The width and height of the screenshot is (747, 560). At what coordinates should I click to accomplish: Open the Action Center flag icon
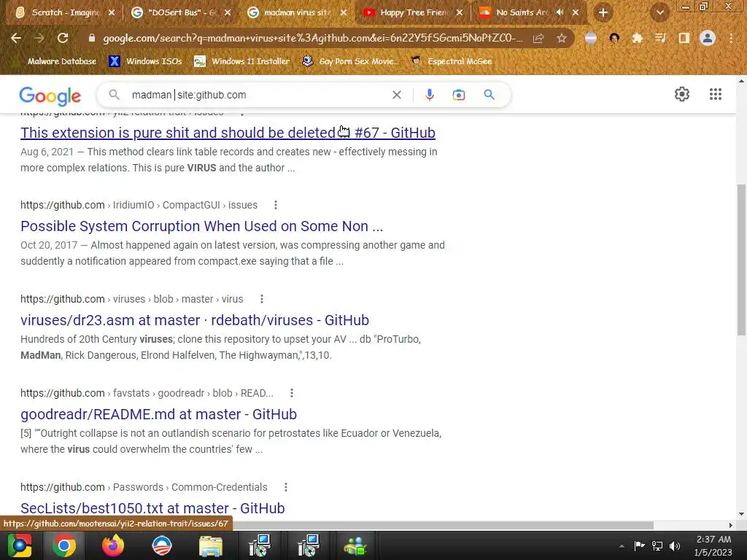tap(639, 545)
